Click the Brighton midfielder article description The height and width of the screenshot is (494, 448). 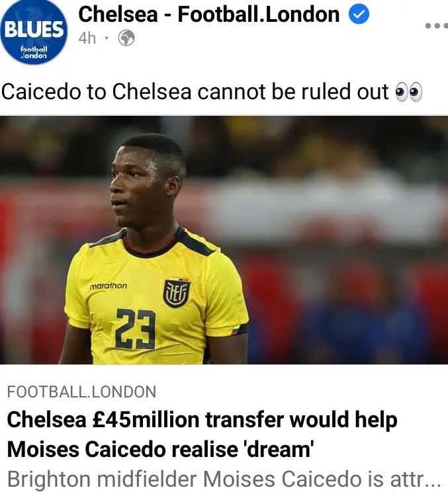tap(224, 479)
